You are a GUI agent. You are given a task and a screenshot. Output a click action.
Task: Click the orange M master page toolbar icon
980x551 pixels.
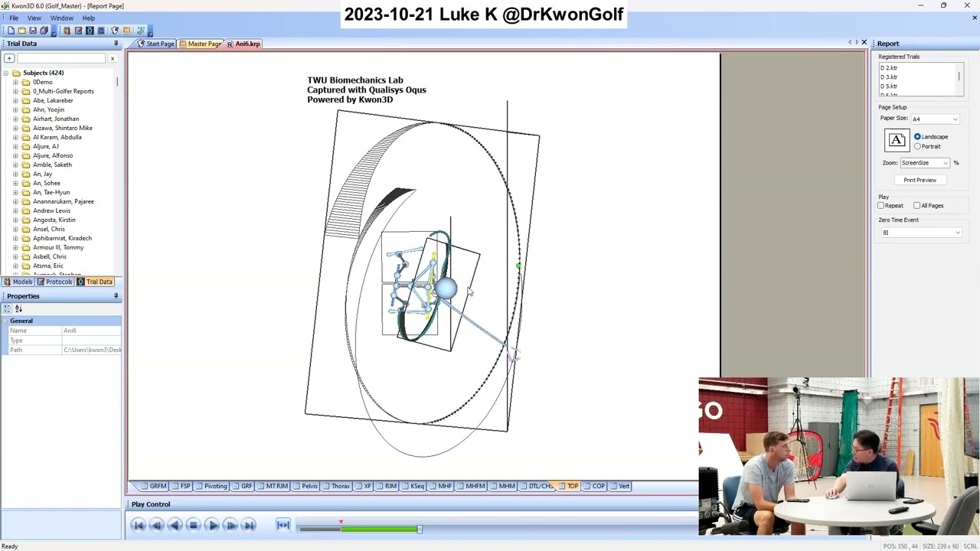(x=126, y=31)
